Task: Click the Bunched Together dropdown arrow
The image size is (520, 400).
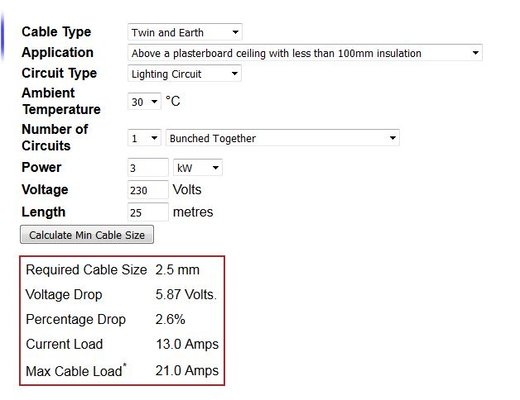Action: (x=393, y=138)
